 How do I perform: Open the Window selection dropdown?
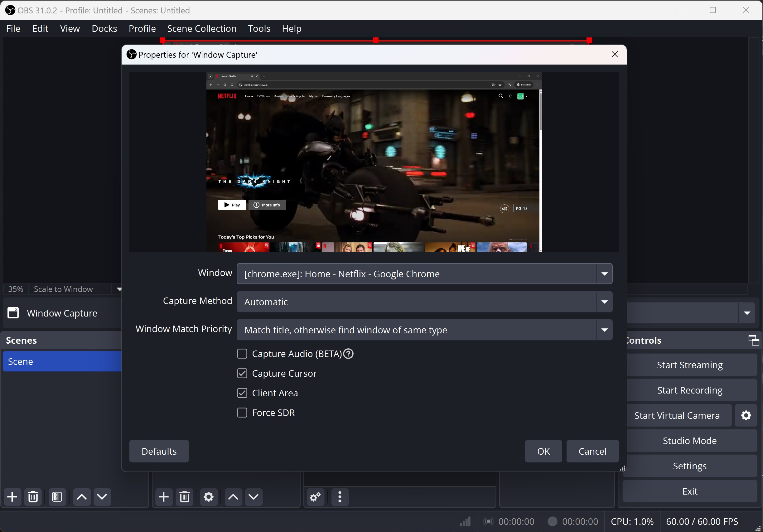[424, 273]
